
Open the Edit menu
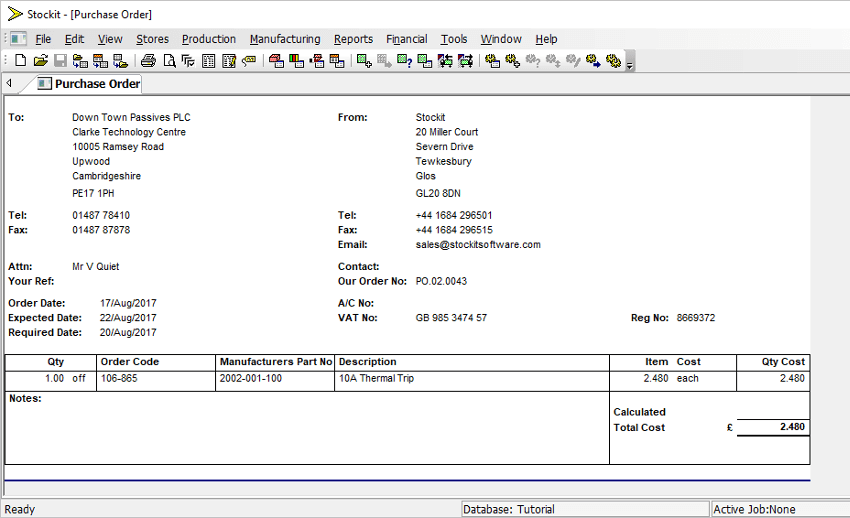point(74,39)
